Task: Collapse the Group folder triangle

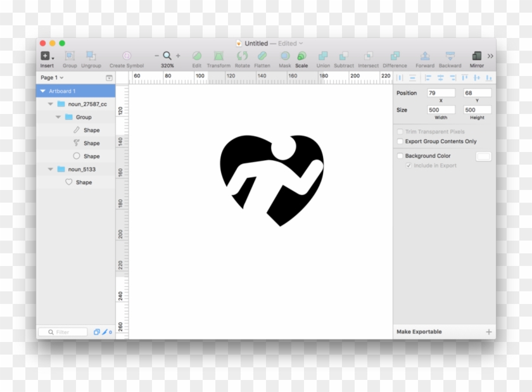Action: point(58,117)
